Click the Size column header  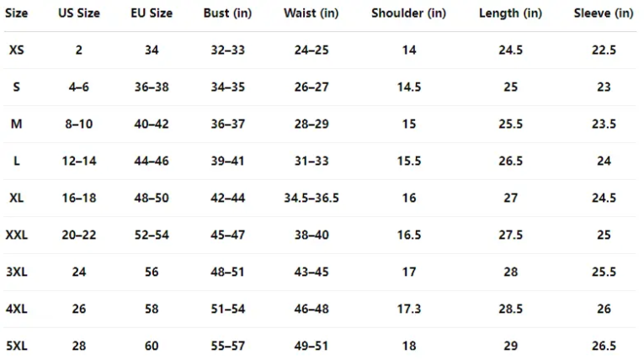point(17,13)
